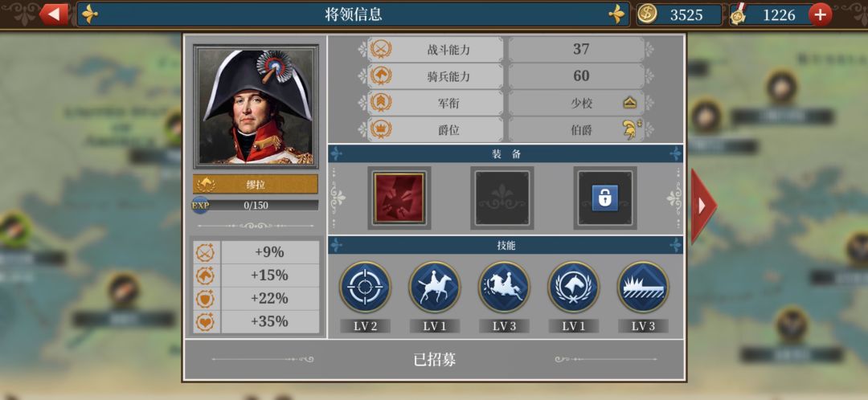868x400 pixels.
Task: Open the target aim skill LV2
Action: tap(365, 287)
